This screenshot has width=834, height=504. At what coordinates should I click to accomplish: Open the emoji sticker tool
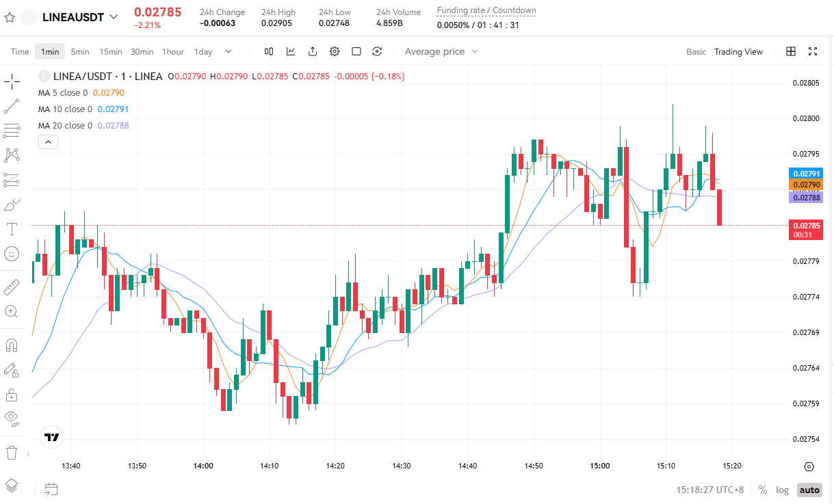[12, 254]
